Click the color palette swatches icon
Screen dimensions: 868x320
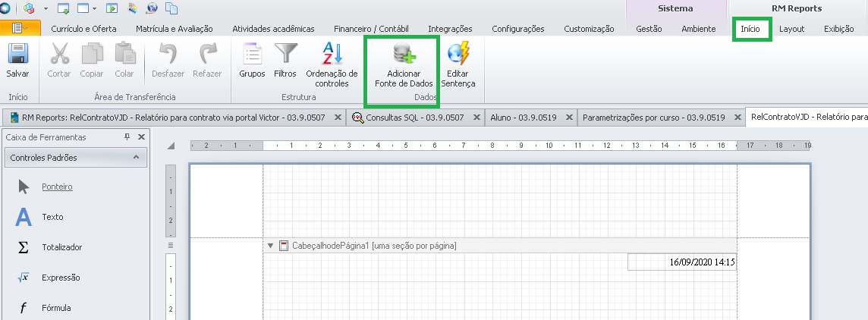pyautogui.click(x=132, y=8)
